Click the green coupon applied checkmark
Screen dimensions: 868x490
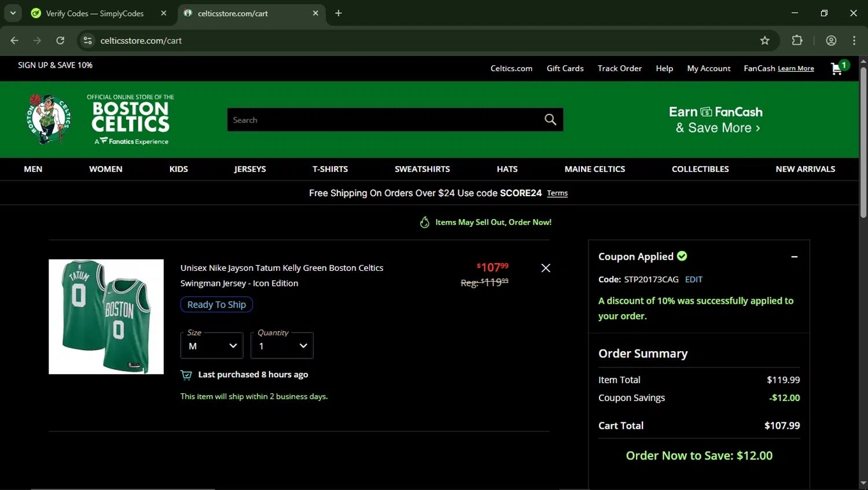click(x=682, y=256)
